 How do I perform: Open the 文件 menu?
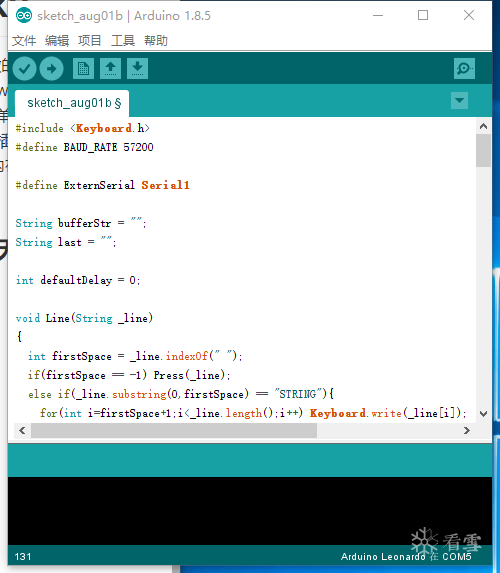tap(24, 41)
